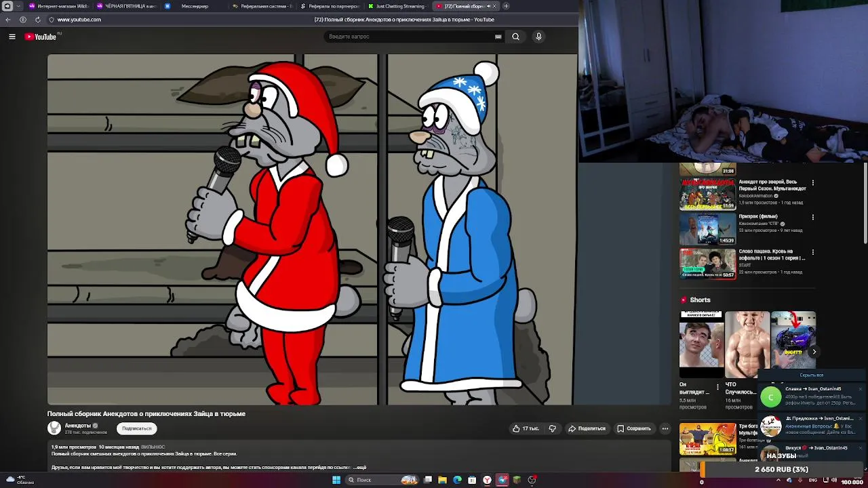Open Minecraft block icon on the taskbar
Screen dimensions: 868x488
pyautogui.click(x=517, y=480)
